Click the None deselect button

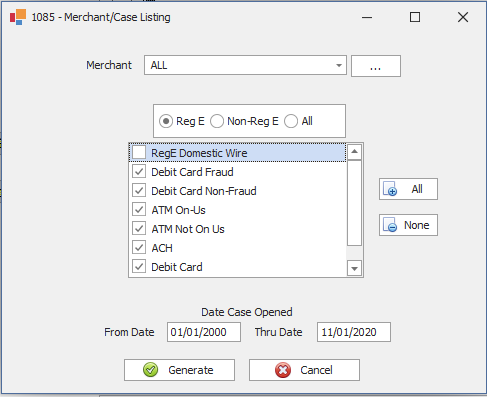(x=408, y=225)
